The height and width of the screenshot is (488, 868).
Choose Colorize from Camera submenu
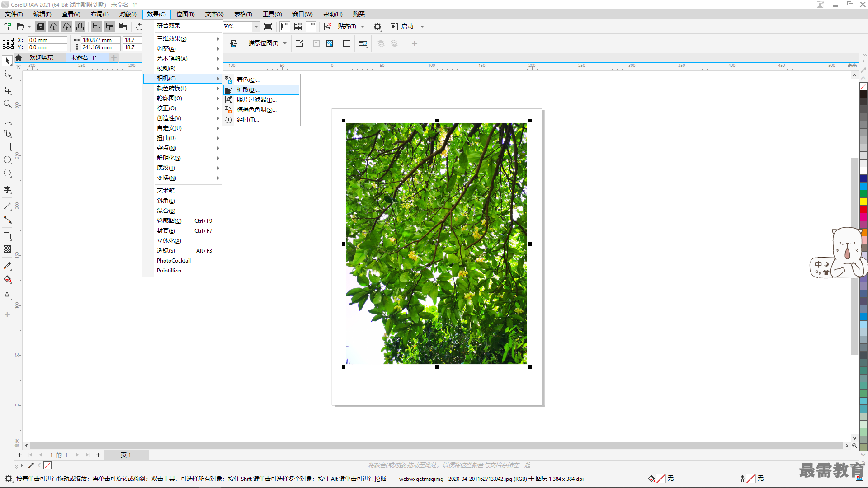(x=261, y=80)
